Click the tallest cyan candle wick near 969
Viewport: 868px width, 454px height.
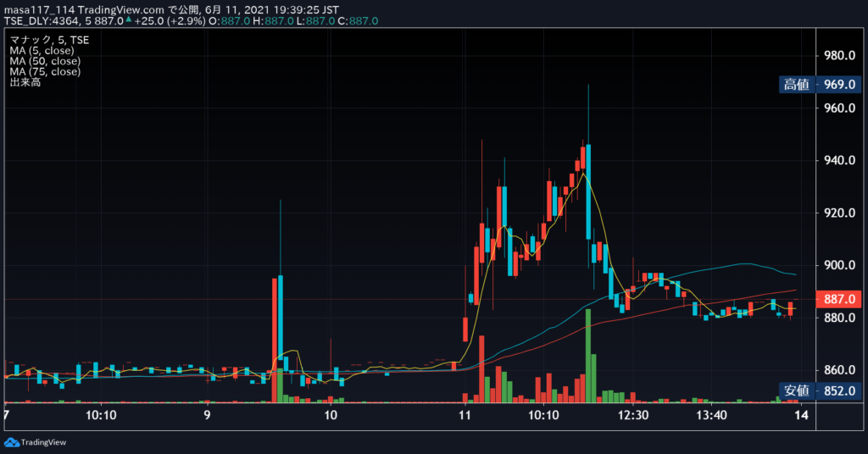(588, 113)
